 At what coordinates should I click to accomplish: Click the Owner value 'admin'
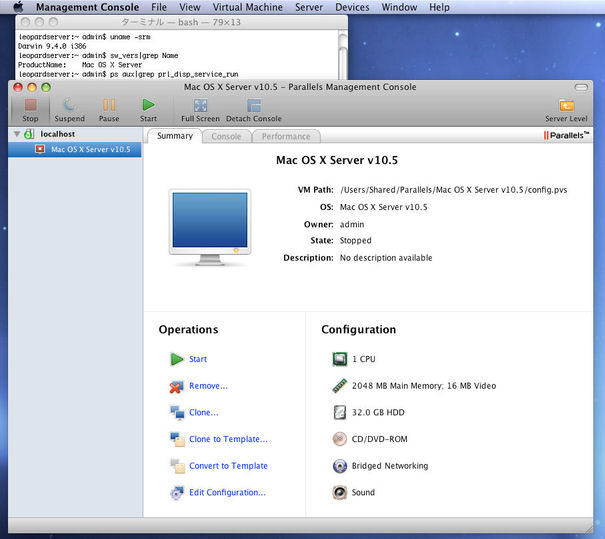click(x=352, y=224)
